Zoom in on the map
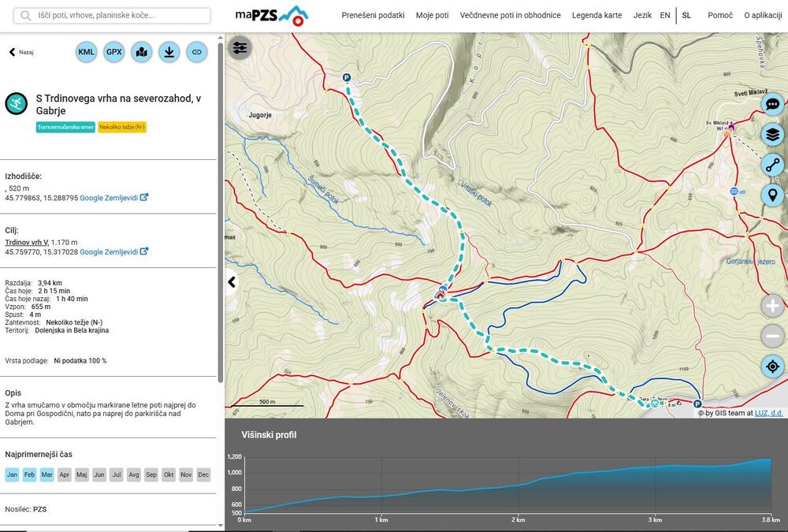This screenshot has height=532, width=788. (x=772, y=306)
